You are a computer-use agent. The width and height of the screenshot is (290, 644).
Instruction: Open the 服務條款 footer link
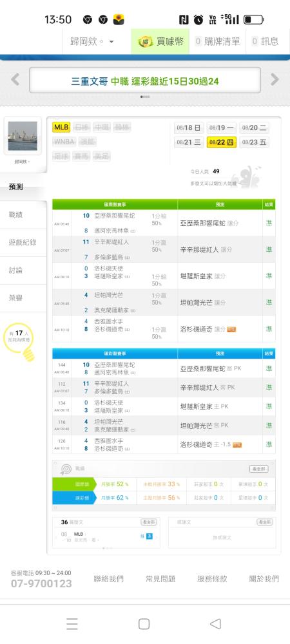[x=213, y=579]
